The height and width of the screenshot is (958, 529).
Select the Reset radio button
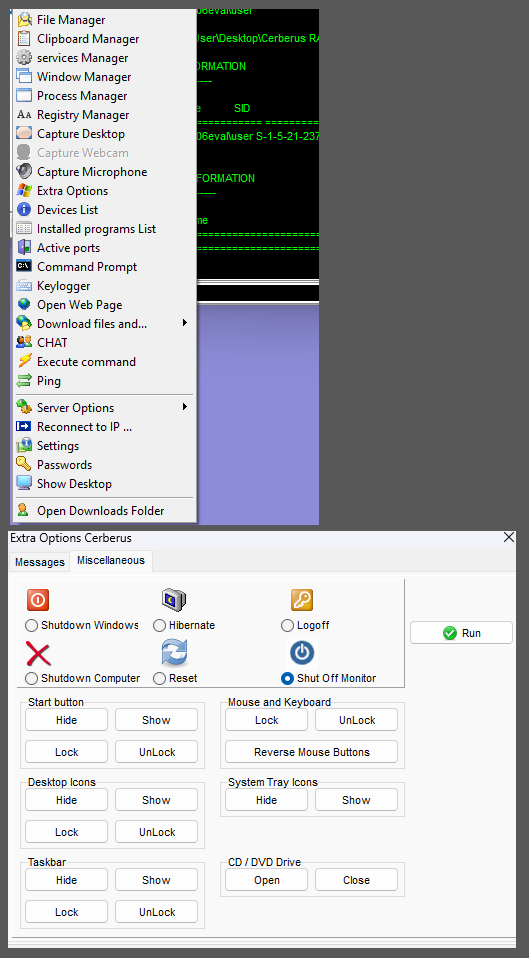click(x=159, y=678)
